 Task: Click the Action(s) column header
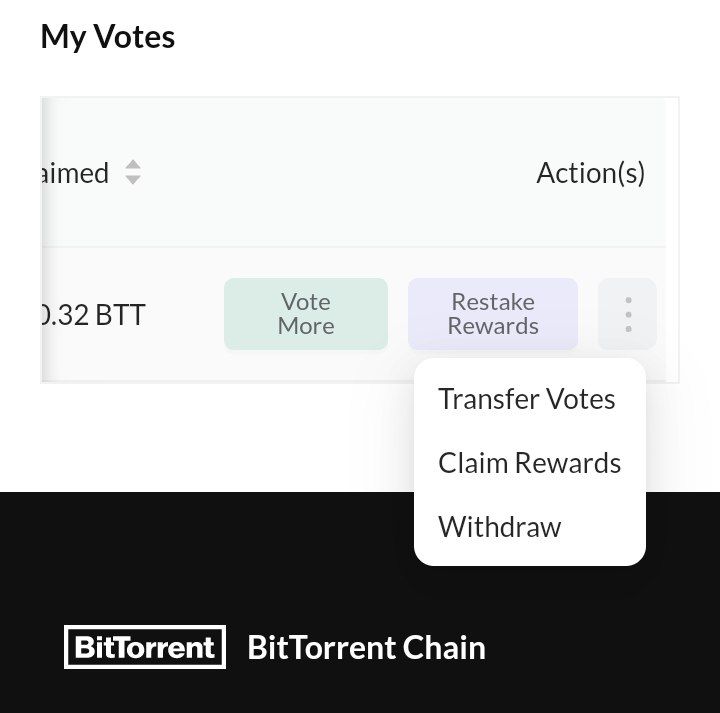[591, 173]
